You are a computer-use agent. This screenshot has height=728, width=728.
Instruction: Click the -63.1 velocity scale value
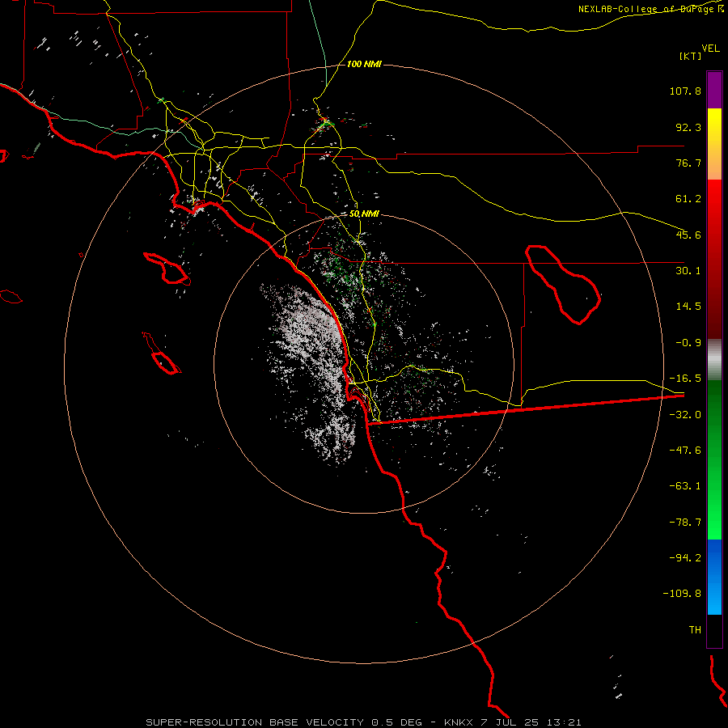point(685,486)
